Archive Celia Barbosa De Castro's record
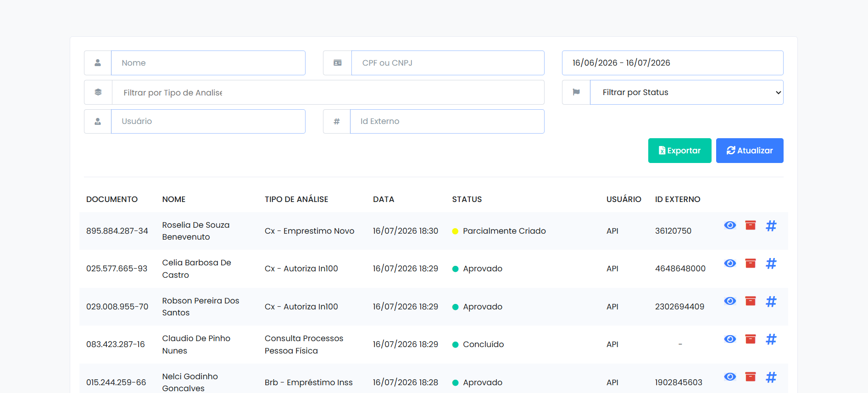The height and width of the screenshot is (393, 868). pyautogui.click(x=751, y=263)
